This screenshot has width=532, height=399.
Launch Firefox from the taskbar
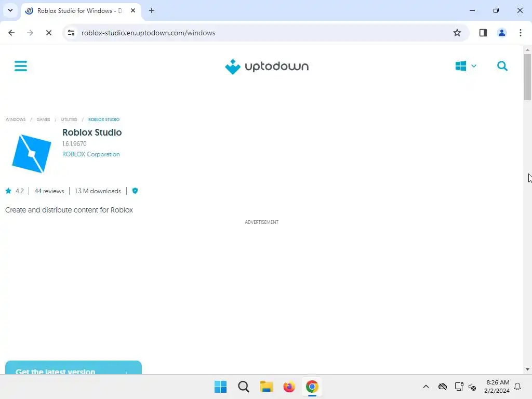[x=289, y=387]
